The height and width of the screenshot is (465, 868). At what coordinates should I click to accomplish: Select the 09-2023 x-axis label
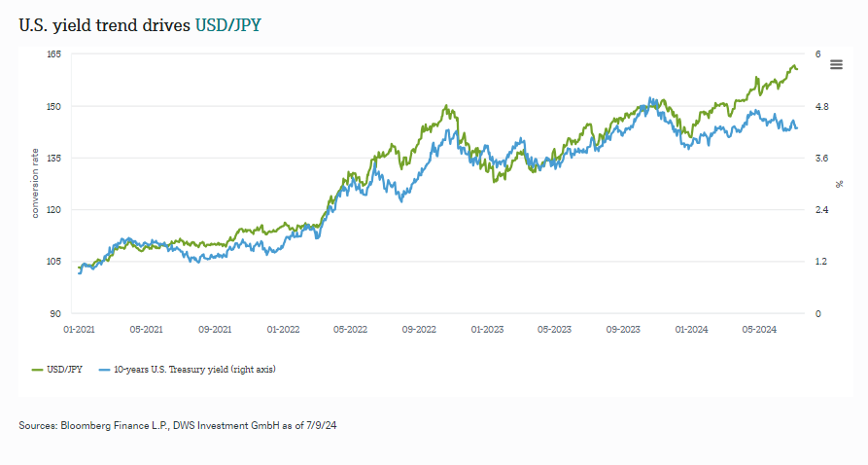point(622,329)
